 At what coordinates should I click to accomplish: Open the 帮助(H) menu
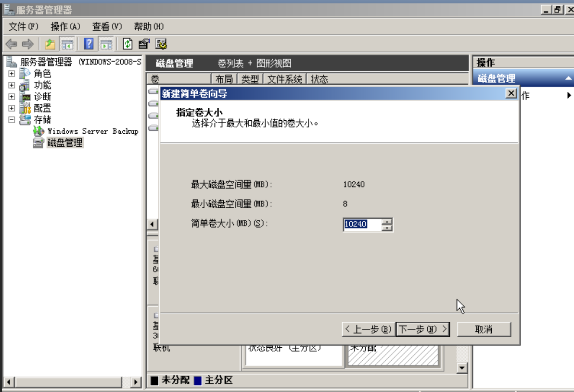pos(149,26)
